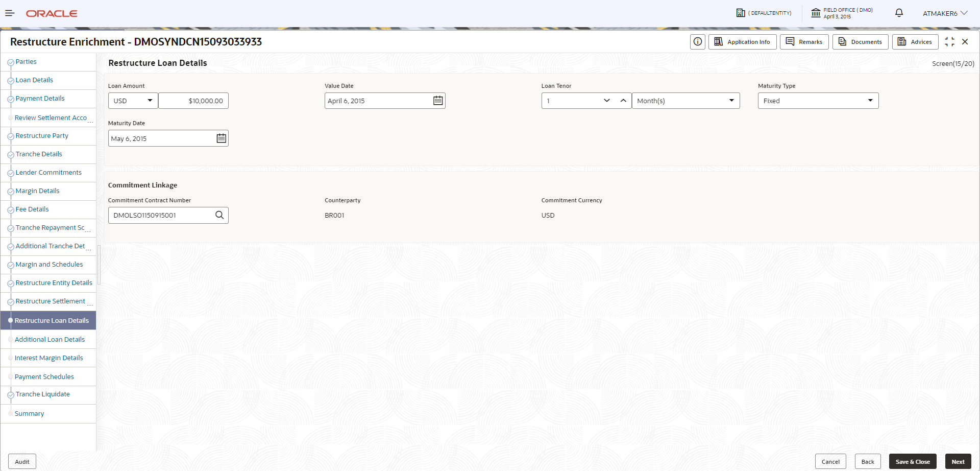
Task: Toggle fullscreen view of the screen
Action: pos(949,42)
